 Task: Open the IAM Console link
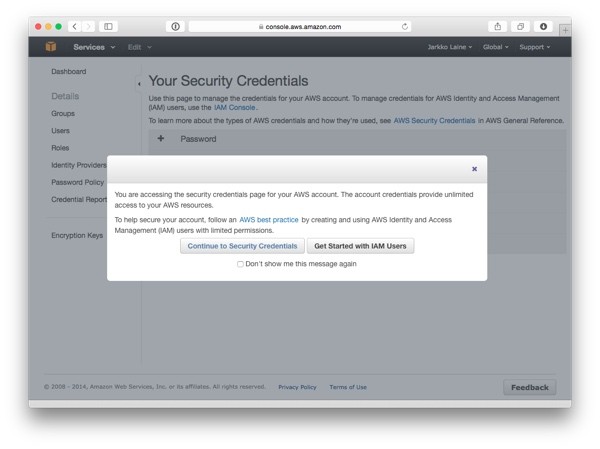(235, 108)
